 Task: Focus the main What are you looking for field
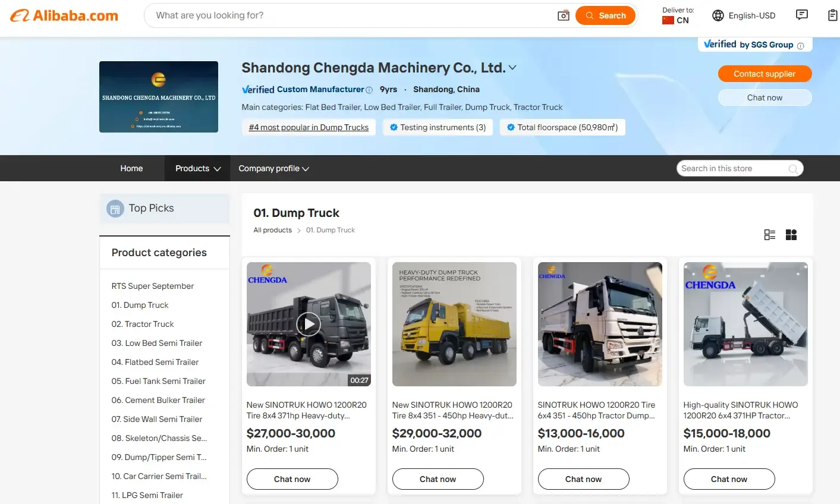(x=351, y=15)
